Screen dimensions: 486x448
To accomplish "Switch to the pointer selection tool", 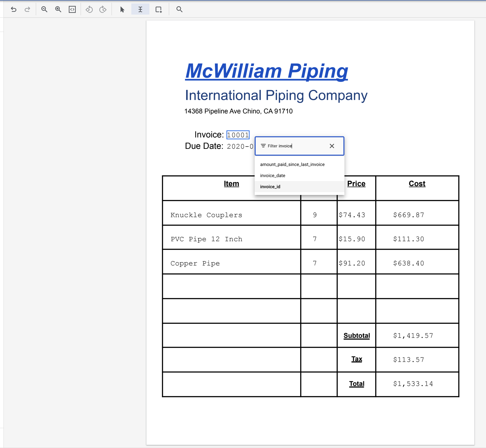I will coord(122,9).
